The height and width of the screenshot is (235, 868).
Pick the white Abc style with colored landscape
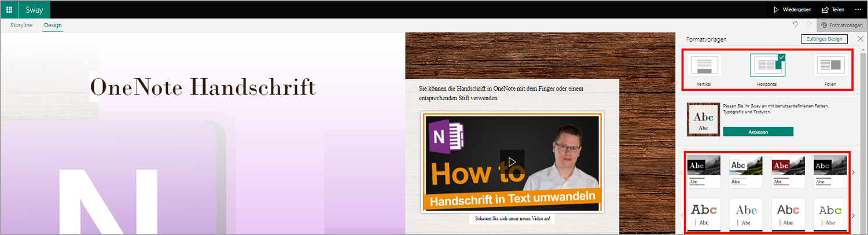pos(746,171)
